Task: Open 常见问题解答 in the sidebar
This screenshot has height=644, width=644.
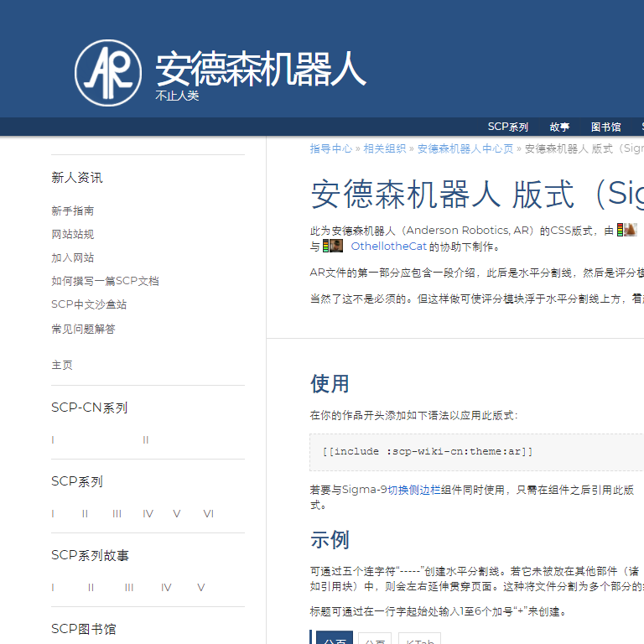Action: tap(83, 330)
